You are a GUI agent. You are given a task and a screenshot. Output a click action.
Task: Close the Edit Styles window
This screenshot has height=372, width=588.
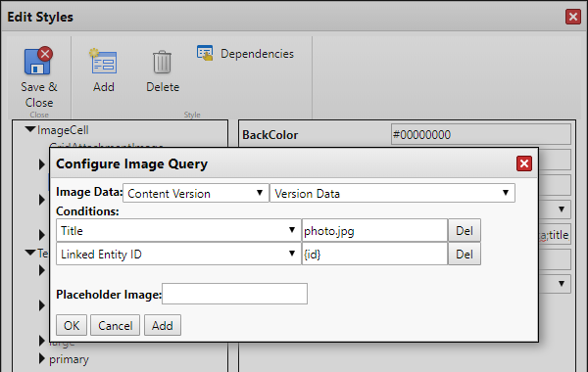pyautogui.click(x=573, y=17)
